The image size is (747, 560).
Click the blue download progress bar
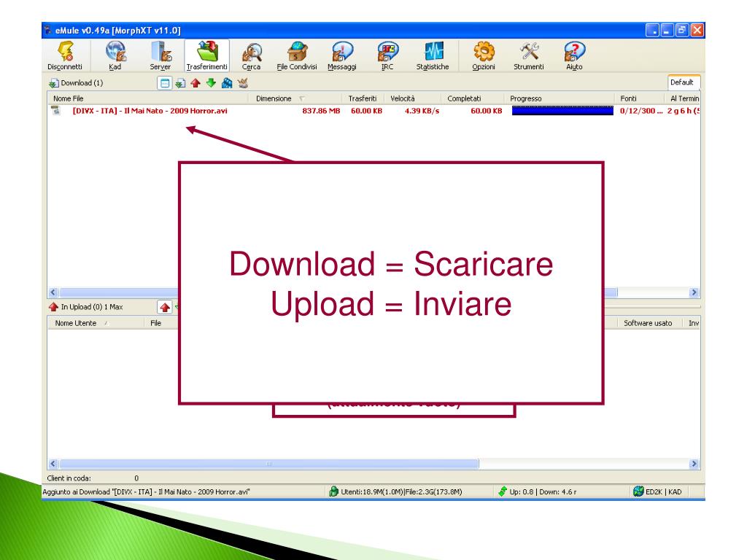pyautogui.click(x=562, y=111)
